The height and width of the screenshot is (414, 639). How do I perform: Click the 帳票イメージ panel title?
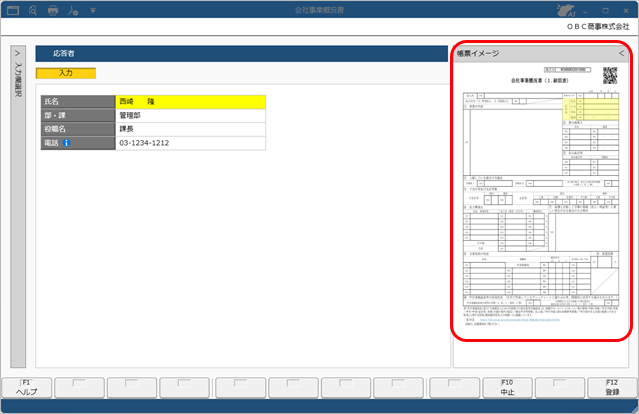pos(478,53)
